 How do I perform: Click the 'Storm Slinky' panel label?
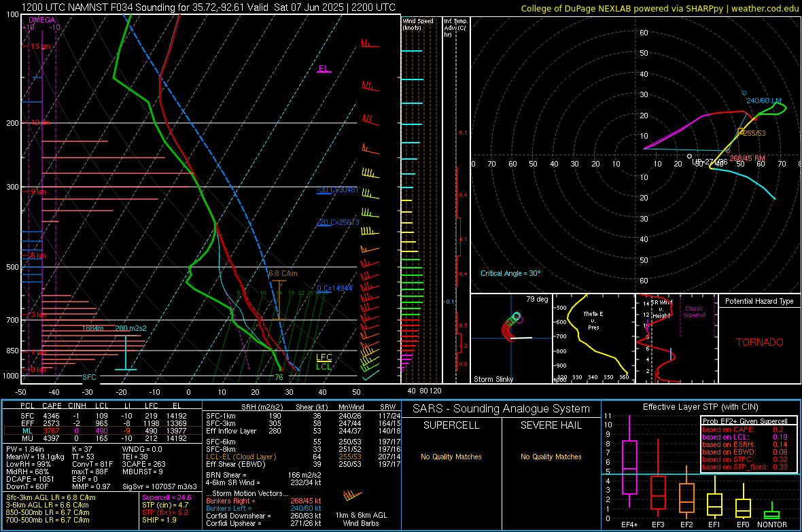[493, 379]
